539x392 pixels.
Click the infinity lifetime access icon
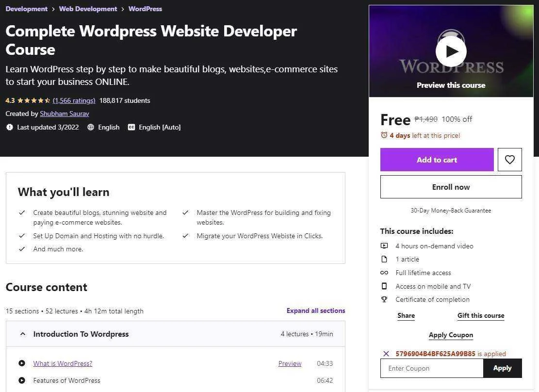(384, 273)
